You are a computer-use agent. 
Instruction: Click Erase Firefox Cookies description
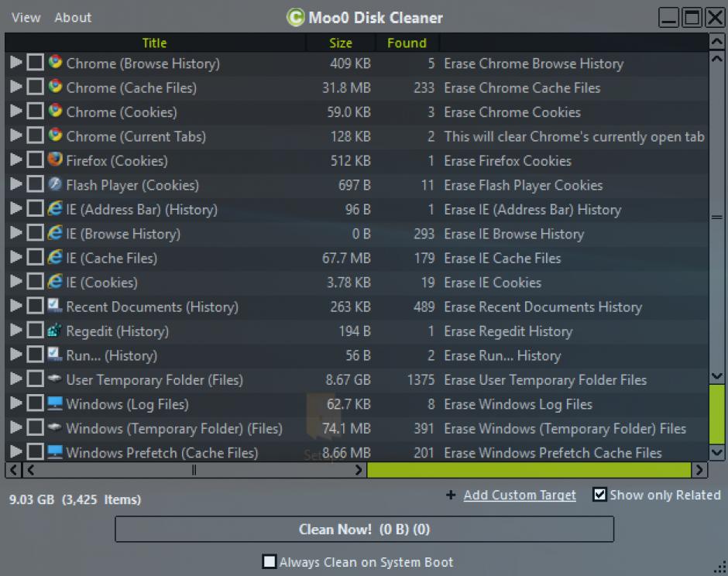tap(507, 161)
